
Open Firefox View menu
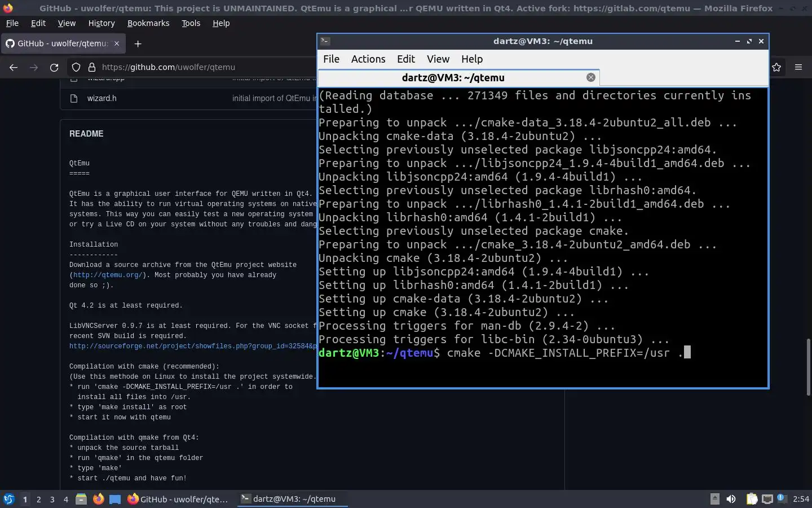pos(67,23)
